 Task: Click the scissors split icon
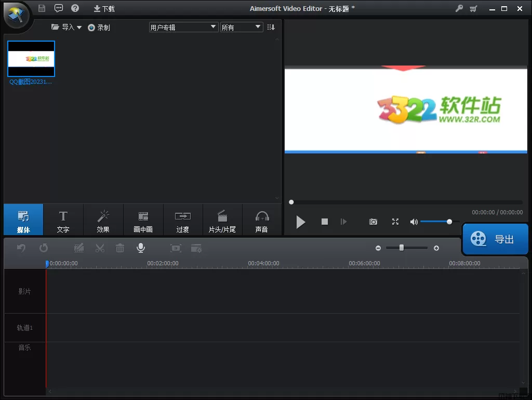[100, 248]
